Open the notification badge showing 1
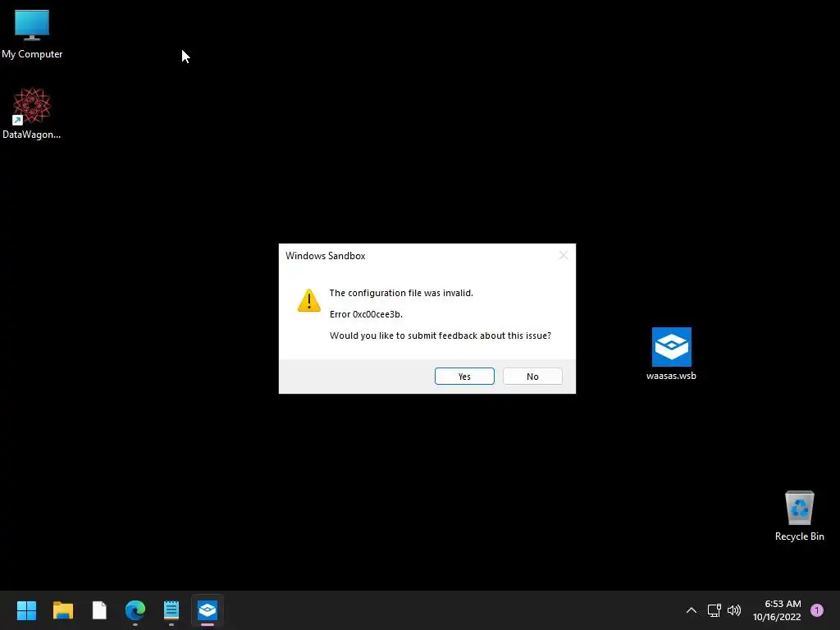 [x=817, y=610]
